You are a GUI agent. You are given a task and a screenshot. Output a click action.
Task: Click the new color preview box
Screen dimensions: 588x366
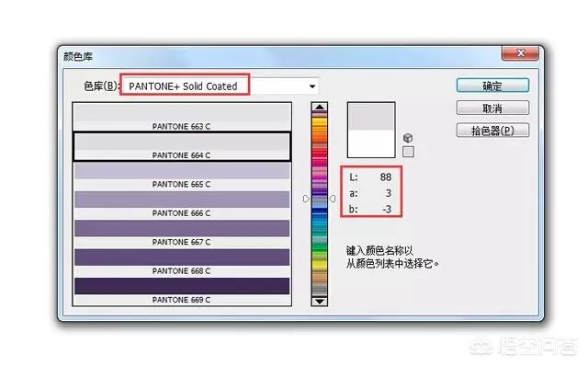[x=371, y=117]
